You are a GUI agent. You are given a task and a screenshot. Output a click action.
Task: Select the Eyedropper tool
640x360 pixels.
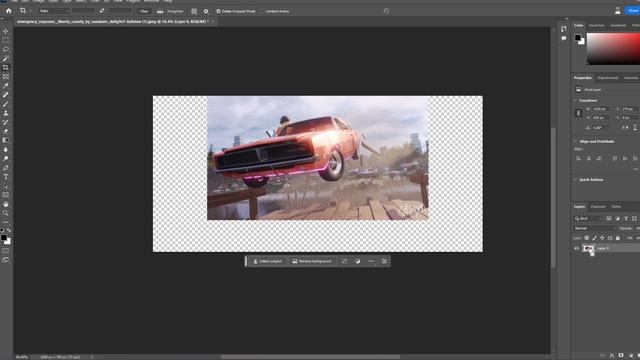[x=6, y=86]
